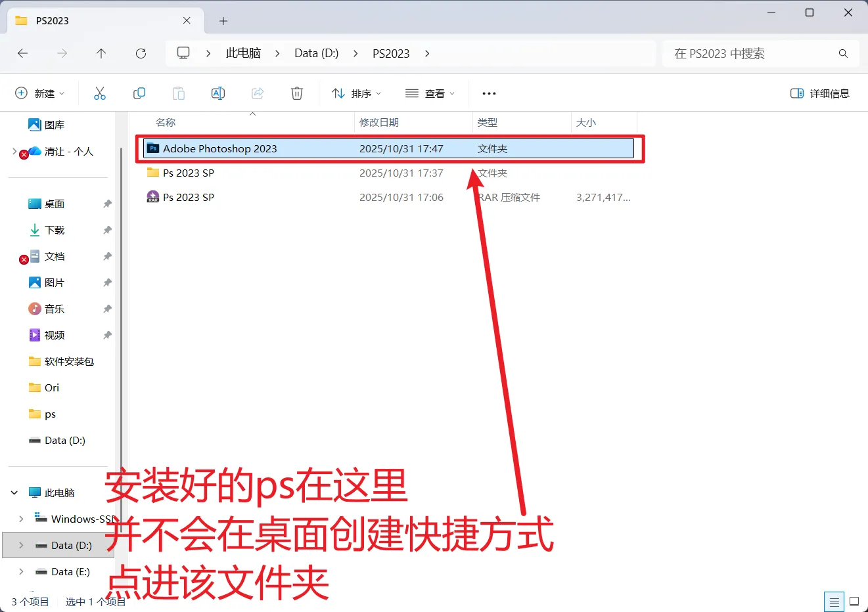Close the PS2023 tab
Image resolution: width=868 pixels, height=612 pixels.
click(187, 20)
